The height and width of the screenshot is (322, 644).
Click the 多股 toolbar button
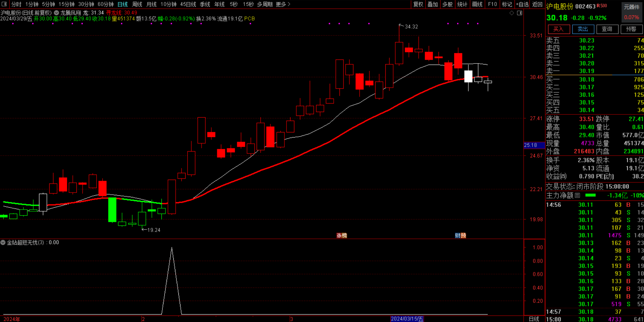click(x=447, y=4)
